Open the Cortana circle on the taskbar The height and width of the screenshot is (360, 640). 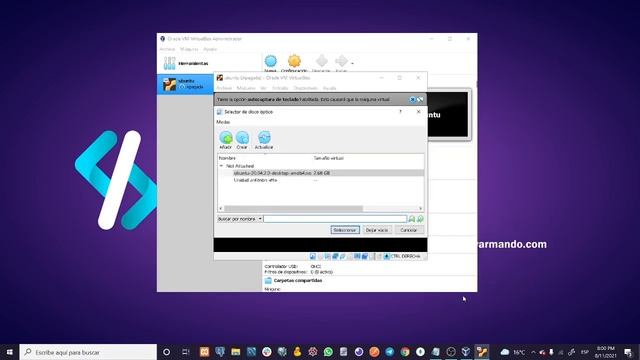[x=167, y=352]
